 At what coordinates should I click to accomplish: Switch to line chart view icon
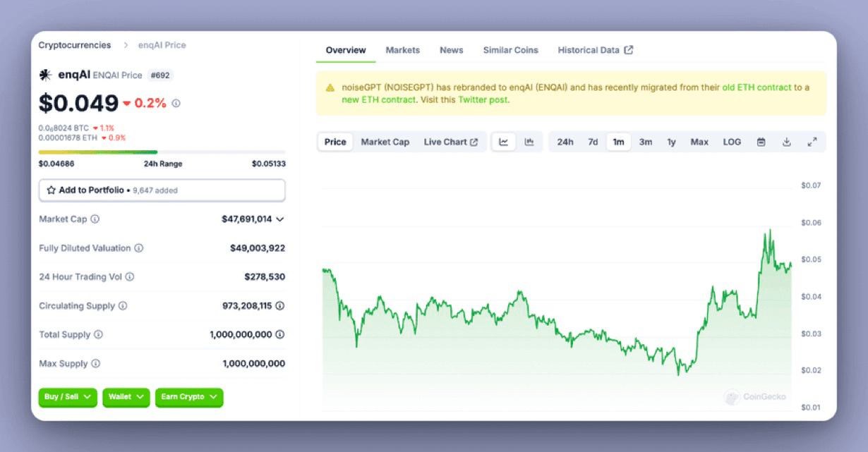point(504,142)
